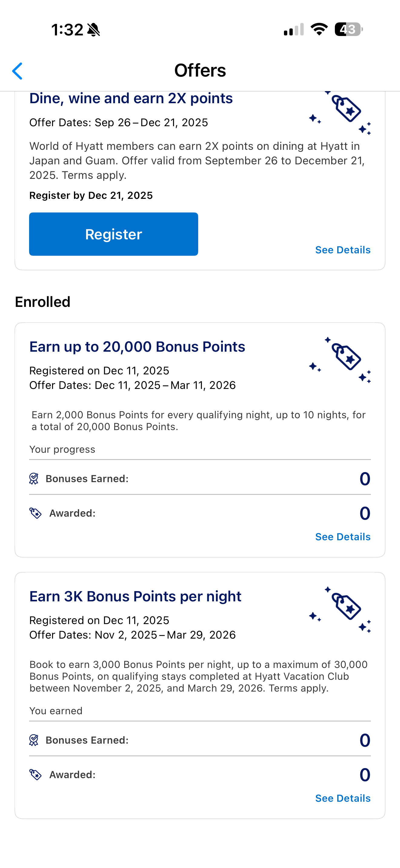Tap the Awarded tag icon in the 3K card
400x868 pixels.
pyautogui.click(x=35, y=775)
